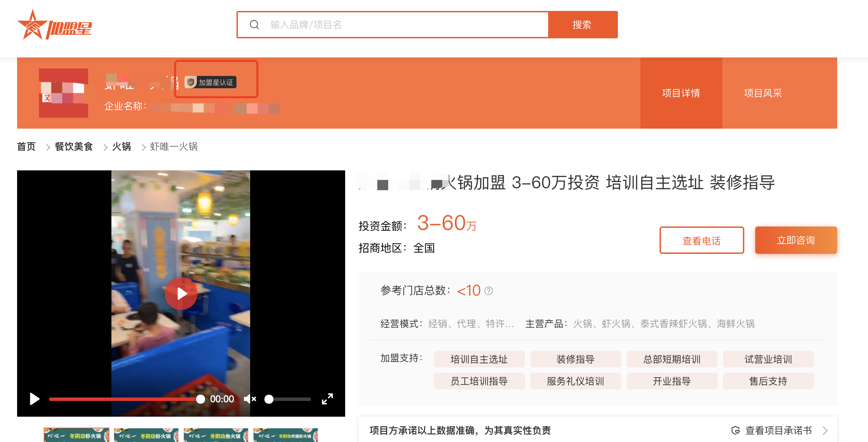Click the 立即咨询 button
Image resolution: width=868 pixels, height=442 pixels.
click(x=796, y=240)
